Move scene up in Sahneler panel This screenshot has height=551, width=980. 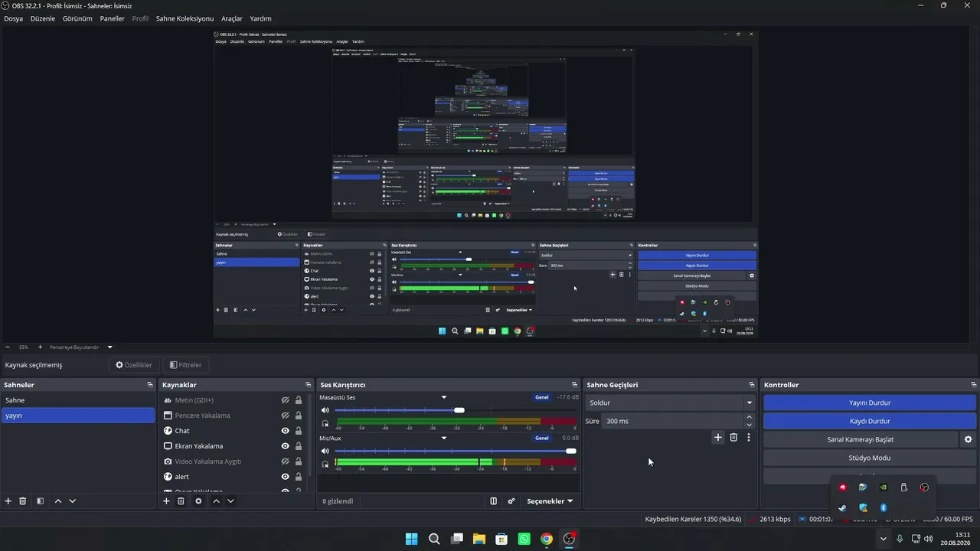point(58,501)
